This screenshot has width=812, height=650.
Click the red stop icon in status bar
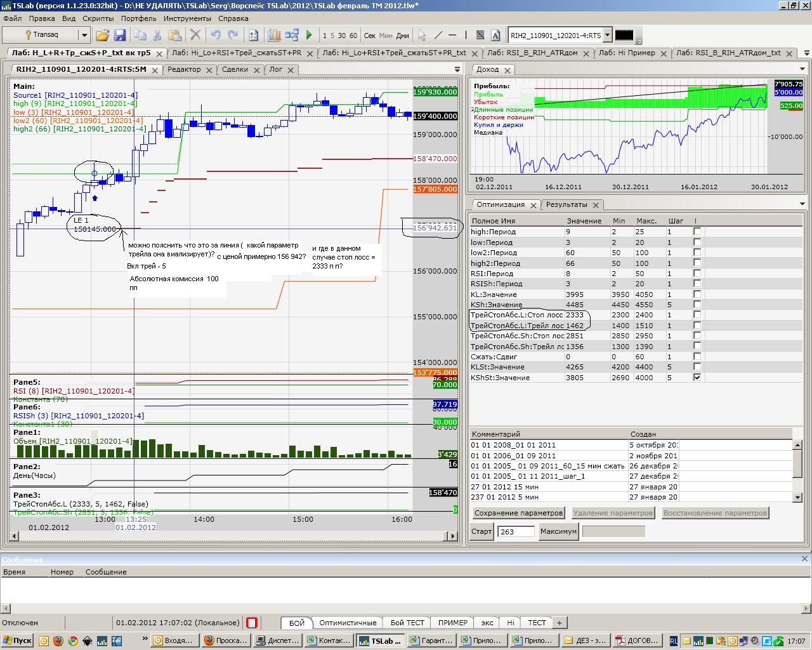click(x=252, y=623)
